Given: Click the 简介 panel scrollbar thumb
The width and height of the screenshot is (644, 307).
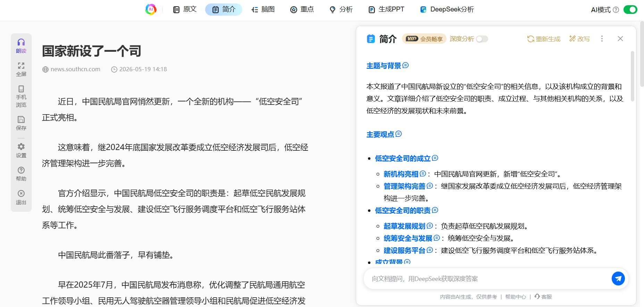Looking at the screenshot, I should point(632,76).
